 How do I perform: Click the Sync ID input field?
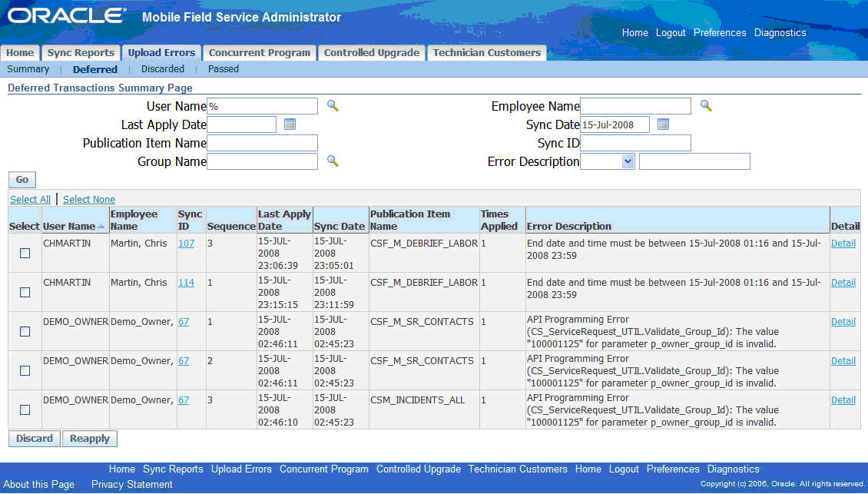(635, 143)
